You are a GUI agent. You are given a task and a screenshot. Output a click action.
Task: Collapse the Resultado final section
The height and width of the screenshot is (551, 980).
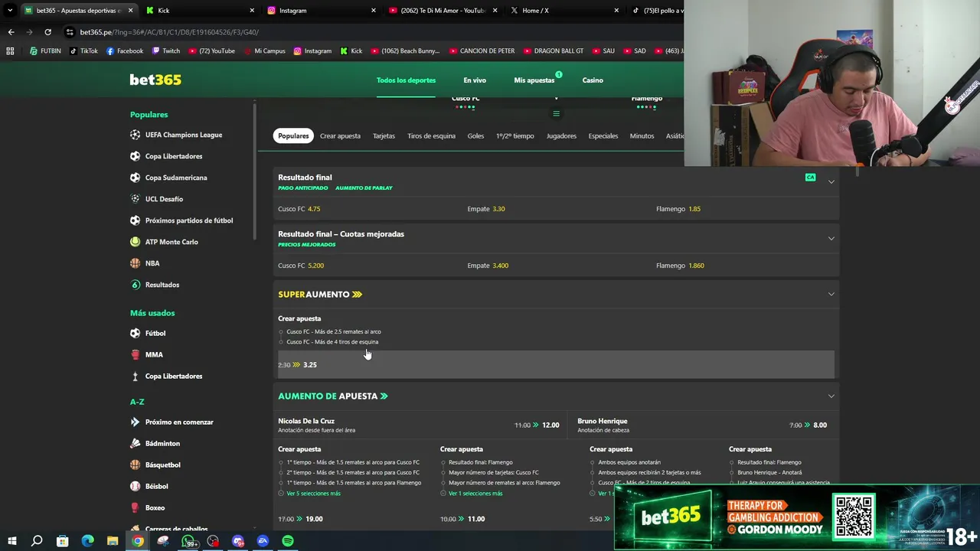[x=831, y=181]
